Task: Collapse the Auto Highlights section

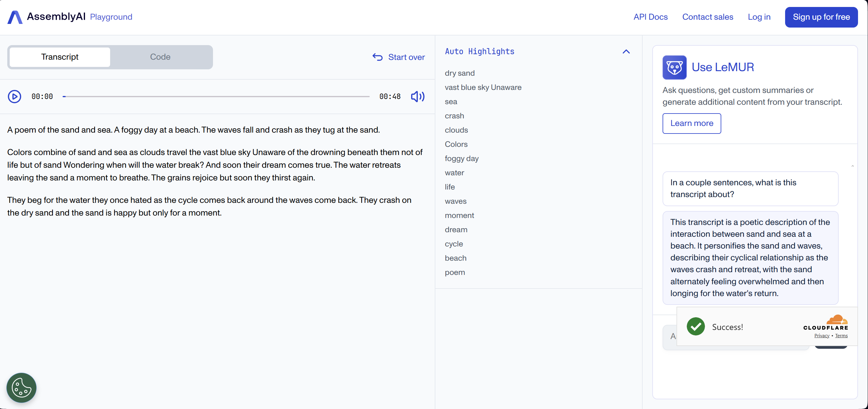Action: (x=626, y=51)
